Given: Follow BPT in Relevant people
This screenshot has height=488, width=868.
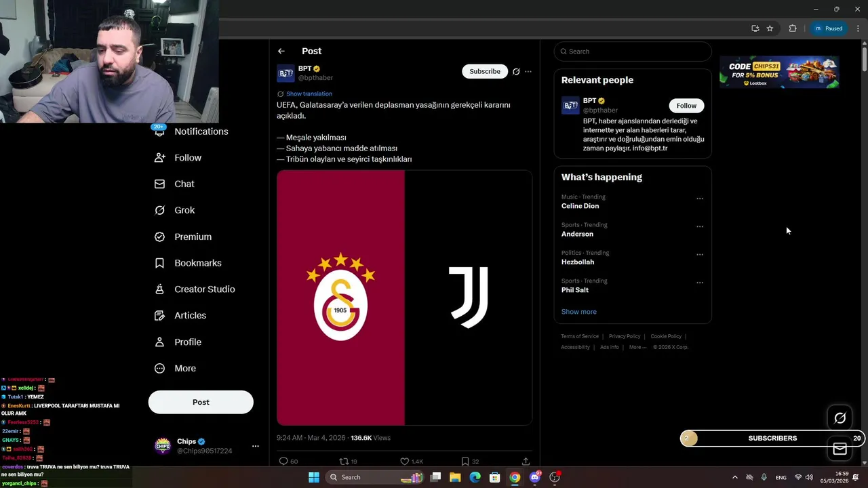Looking at the screenshot, I should (686, 106).
